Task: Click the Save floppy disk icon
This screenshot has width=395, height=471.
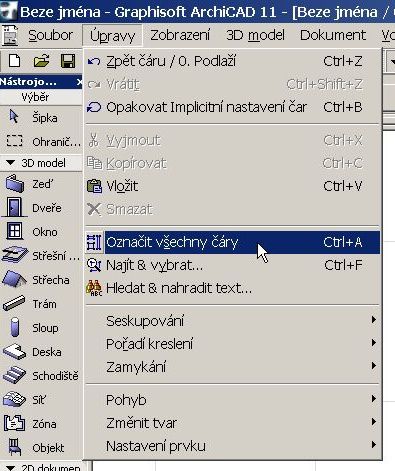Action: (68, 61)
